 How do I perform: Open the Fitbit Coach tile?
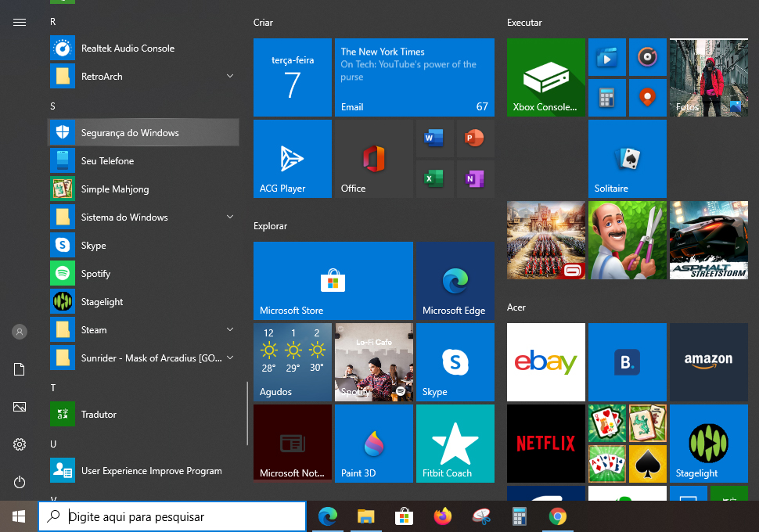coord(455,444)
